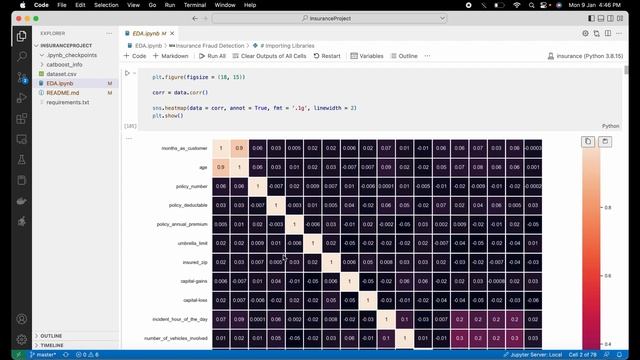Open editor more actions ellipsis
This screenshot has height=360, width=640.
coord(619,33)
